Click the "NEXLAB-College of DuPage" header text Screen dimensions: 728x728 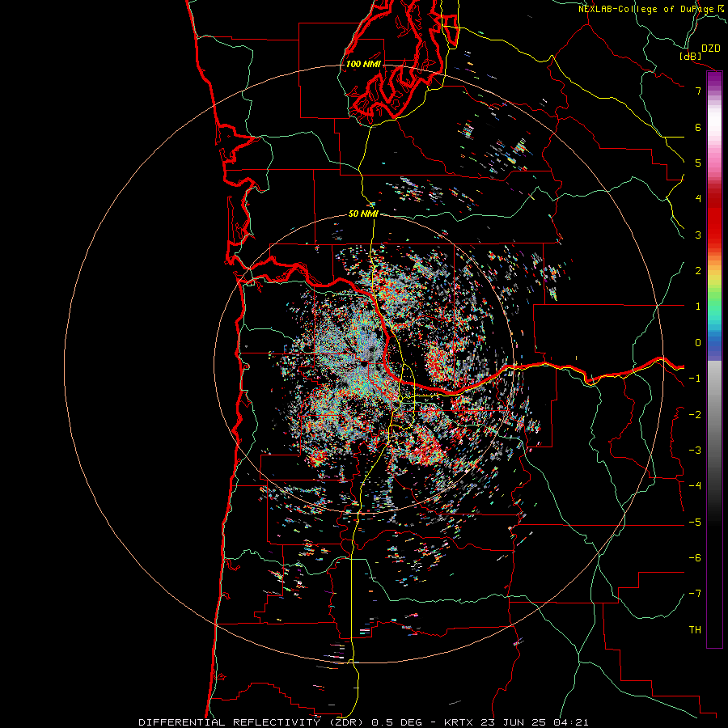(x=645, y=9)
